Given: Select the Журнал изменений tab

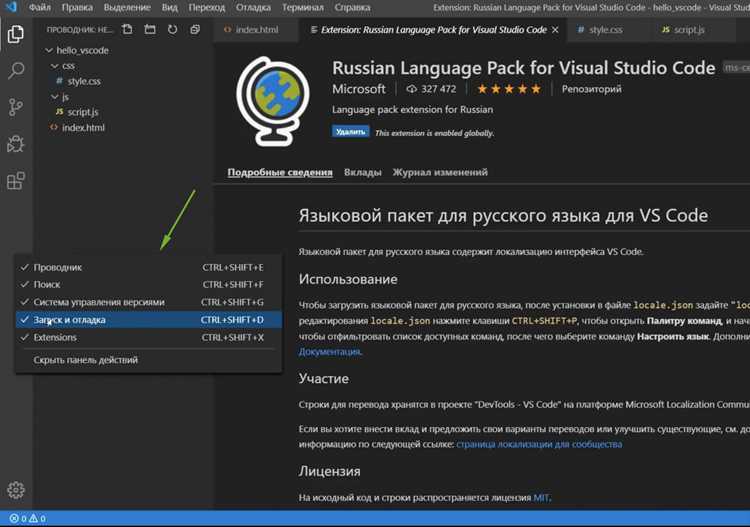Looking at the screenshot, I should pos(440,172).
